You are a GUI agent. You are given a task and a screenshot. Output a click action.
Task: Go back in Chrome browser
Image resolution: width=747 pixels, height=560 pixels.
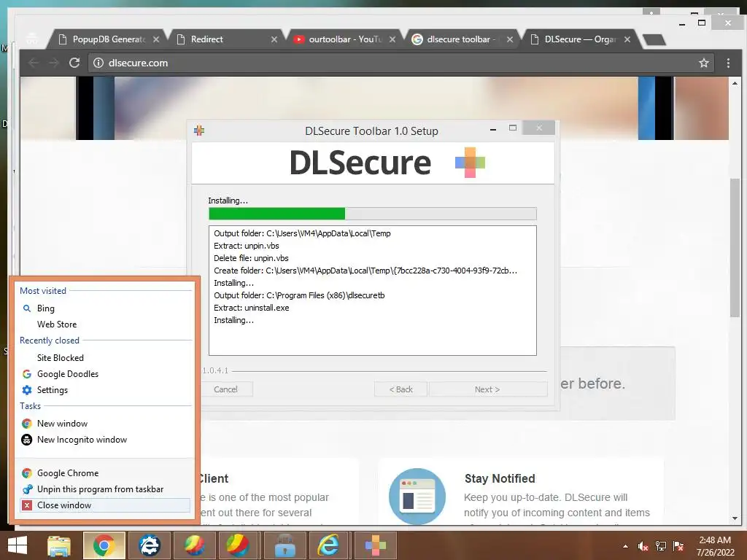[x=34, y=63]
